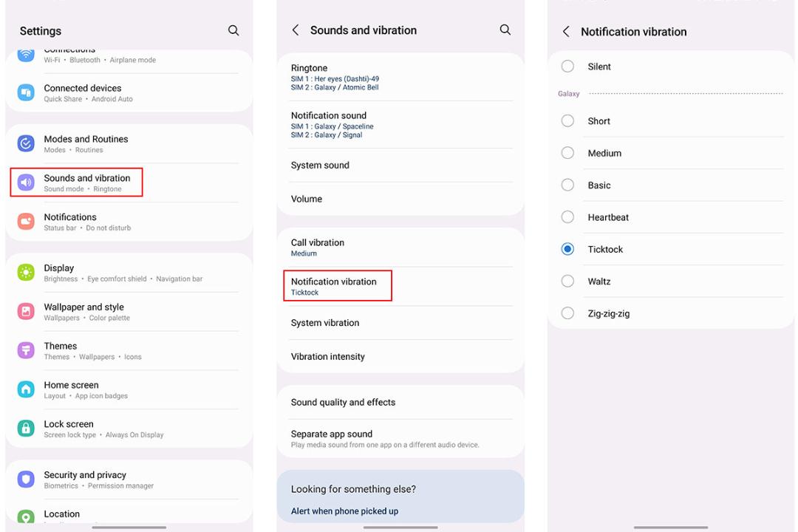The height and width of the screenshot is (532, 798).
Task: Open search in the Settings screen
Action: tap(233, 30)
